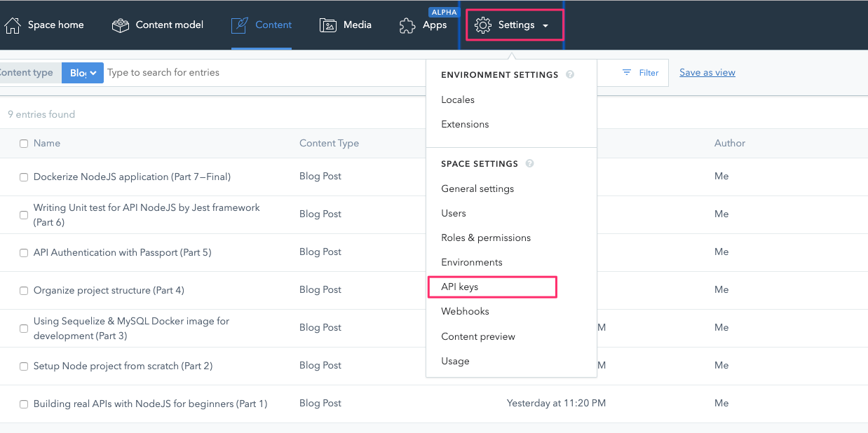Select all entries via header checkbox
Viewport: 868px width, 433px height.
[x=23, y=142]
